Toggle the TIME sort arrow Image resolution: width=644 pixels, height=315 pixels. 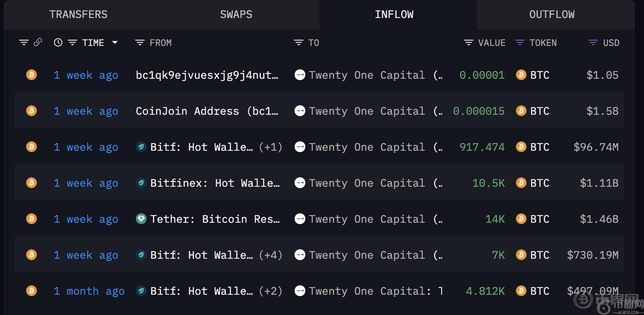click(x=115, y=42)
